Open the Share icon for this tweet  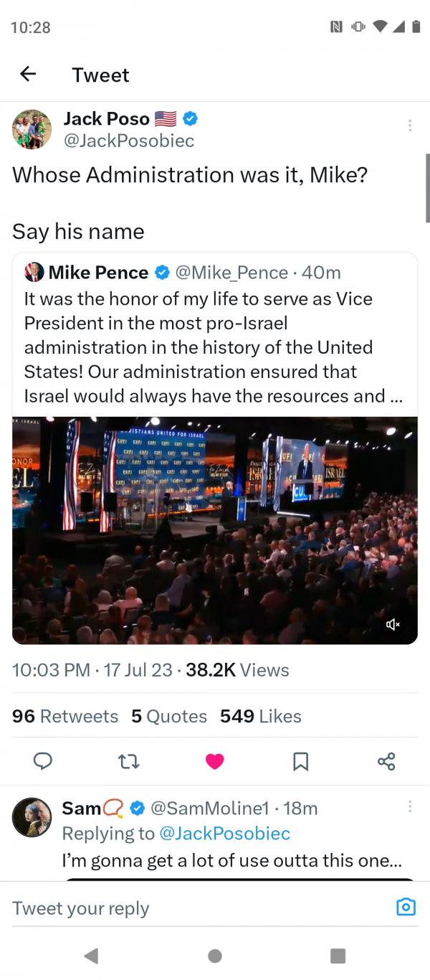(x=386, y=761)
